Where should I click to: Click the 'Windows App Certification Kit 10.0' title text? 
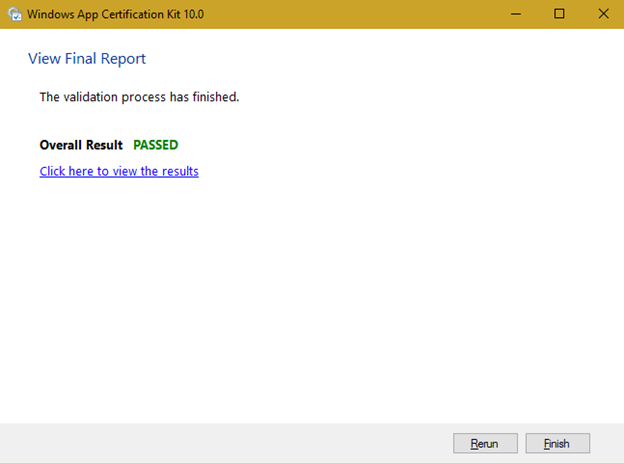click(115, 14)
